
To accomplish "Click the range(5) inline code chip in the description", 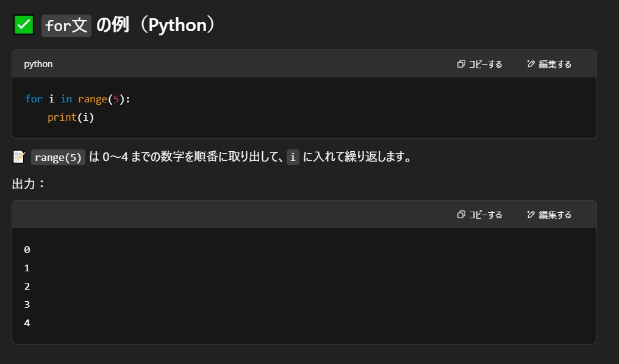I will [x=58, y=157].
